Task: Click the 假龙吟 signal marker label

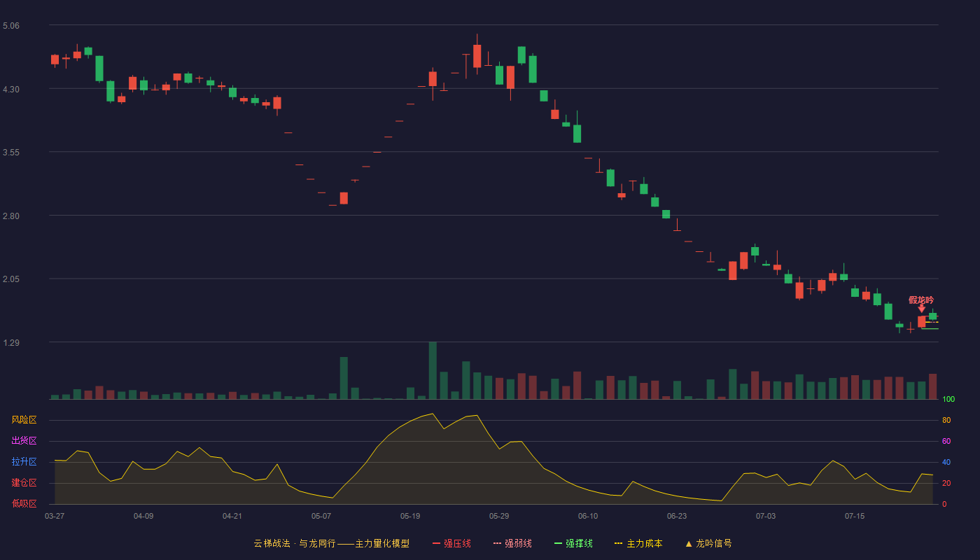Action: coord(921,300)
